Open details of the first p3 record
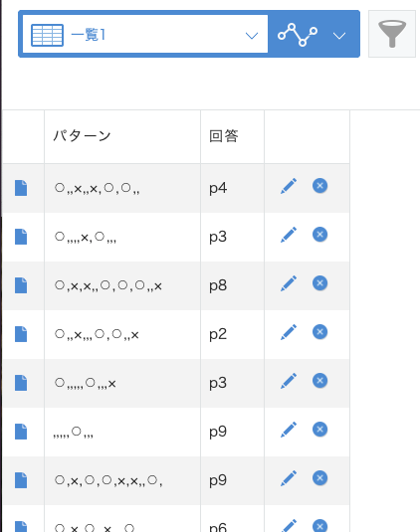This screenshot has width=420, height=532. pos(21,237)
